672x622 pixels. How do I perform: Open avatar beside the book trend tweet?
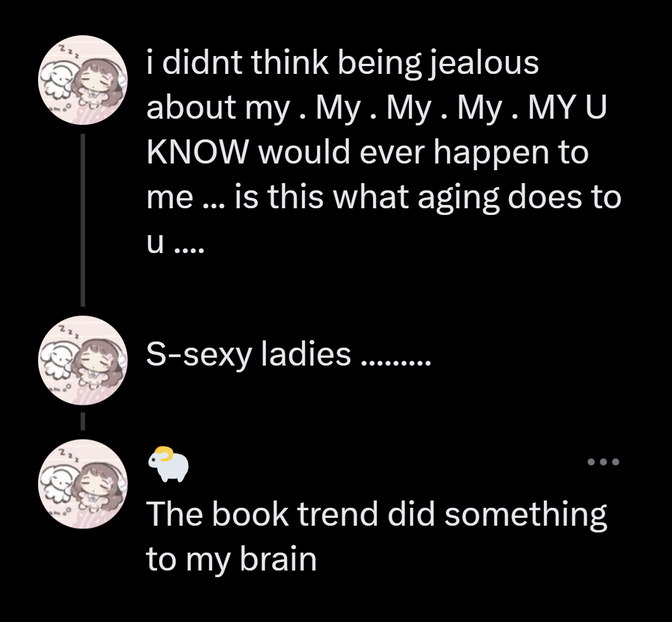point(82,483)
